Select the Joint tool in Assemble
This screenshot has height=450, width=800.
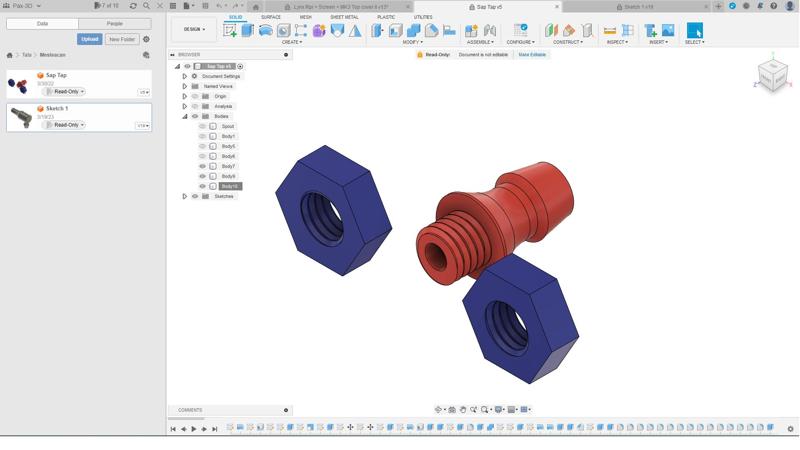tap(490, 31)
